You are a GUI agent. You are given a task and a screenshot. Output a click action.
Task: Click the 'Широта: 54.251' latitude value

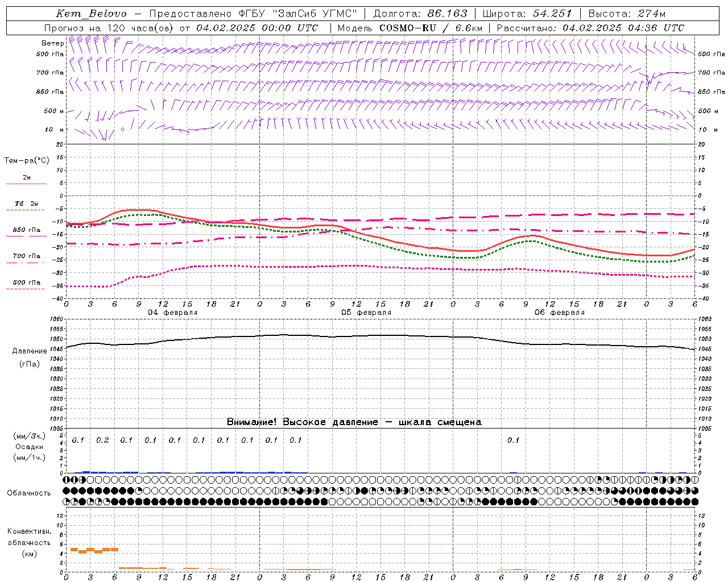(527, 14)
